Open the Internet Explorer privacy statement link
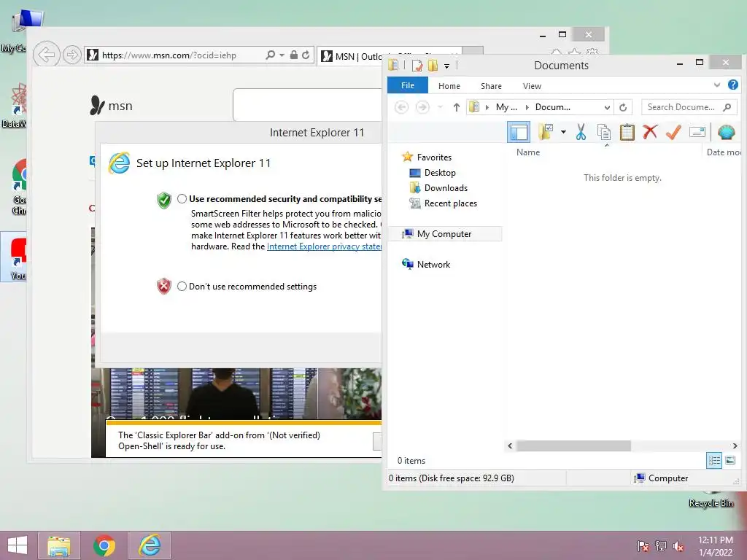The width and height of the screenshot is (747, 560). pyautogui.click(x=324, y=246)
